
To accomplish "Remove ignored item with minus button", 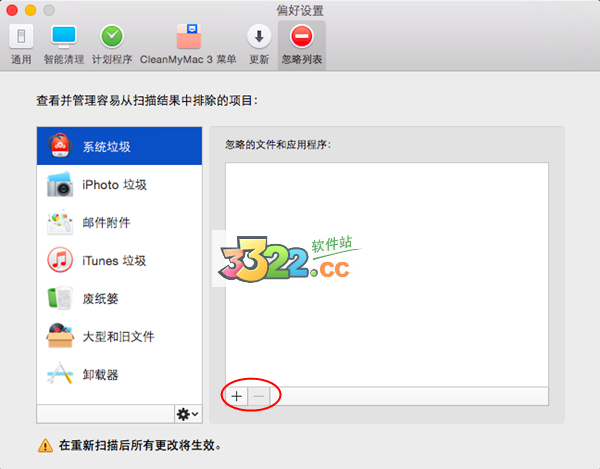I will tap(259, 396).
